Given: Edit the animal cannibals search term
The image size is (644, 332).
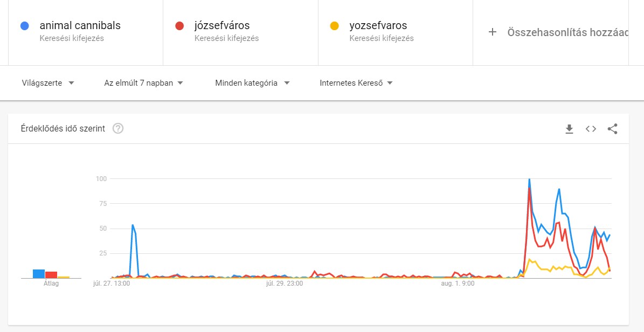Looking at the screenshot, I should point(80,26).
